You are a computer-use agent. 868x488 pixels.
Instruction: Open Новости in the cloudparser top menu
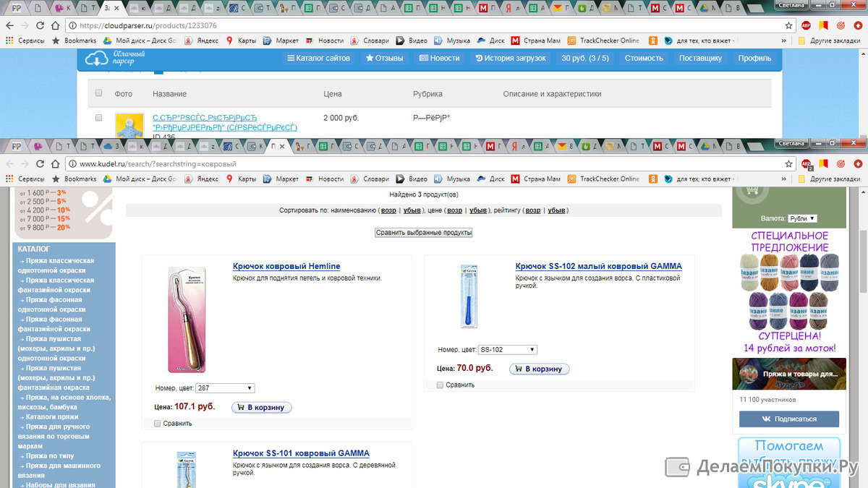tap(440, 58)
